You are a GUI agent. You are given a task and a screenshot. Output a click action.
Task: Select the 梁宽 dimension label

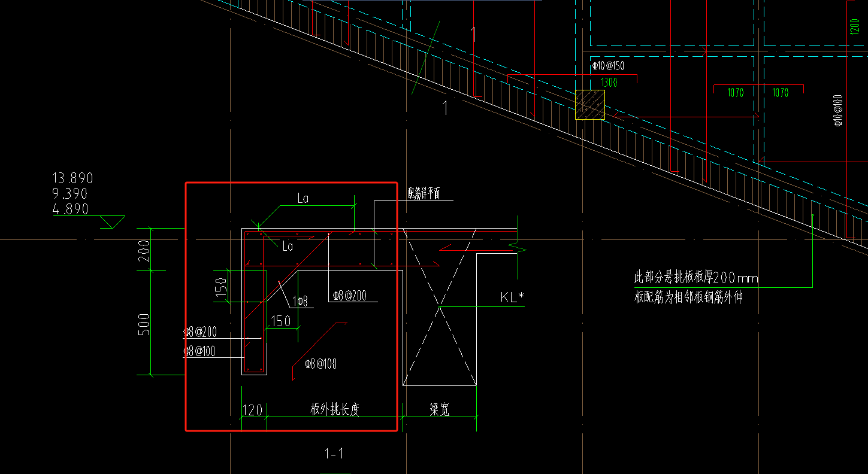click(x=439, y=409)
